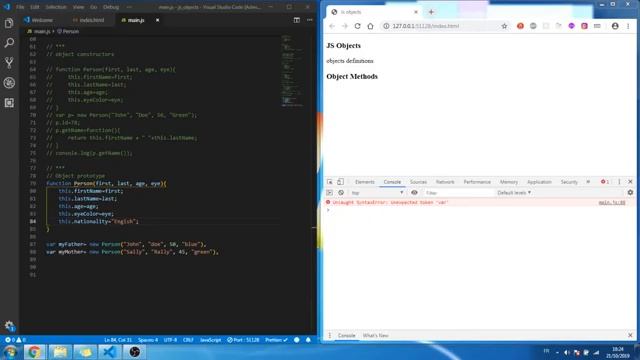Open the Explorer view in VS Code

click(x=9, y=23)
